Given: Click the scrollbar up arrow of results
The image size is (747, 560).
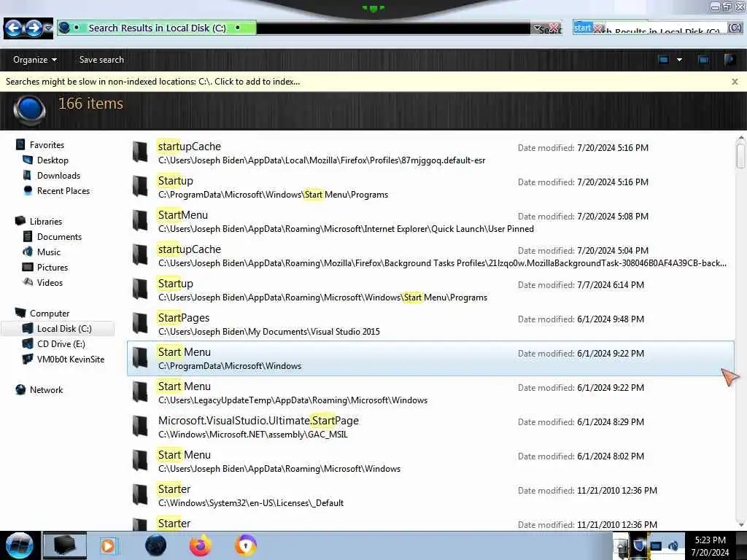Looking at the screenshot, I should [740, 139].
